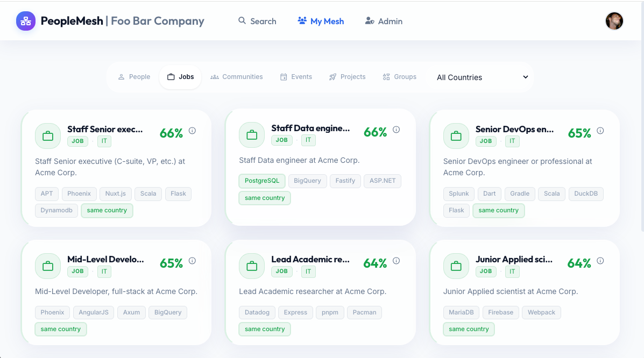
Task: Click briefcase icon on Staff Senior exec card
Action: (48, 136)
